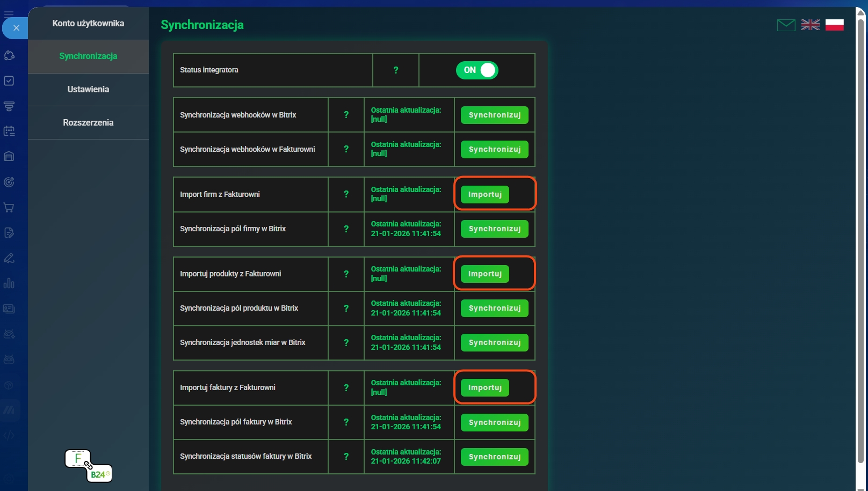Click the Status integratora label

[x=209, y=70]
